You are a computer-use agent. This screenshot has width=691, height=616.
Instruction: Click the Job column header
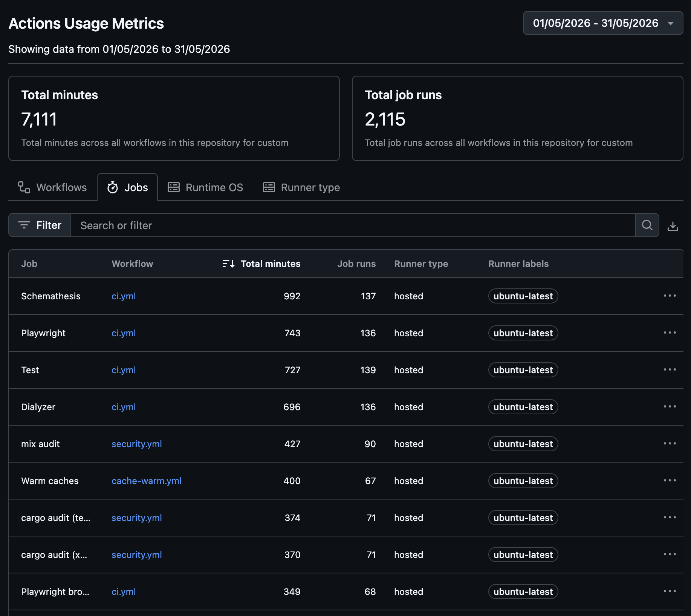29,264
